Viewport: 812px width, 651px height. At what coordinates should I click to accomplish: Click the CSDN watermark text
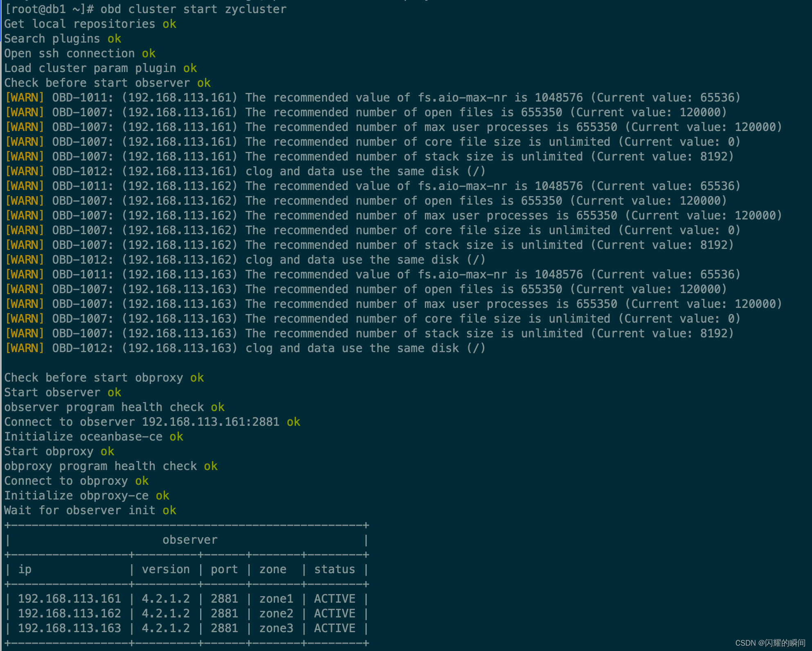pos(769,643)
